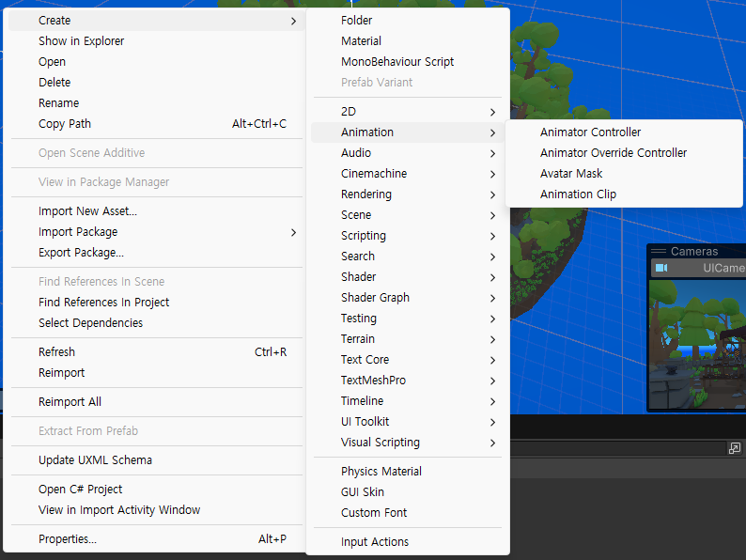Image resolution: width=746 pixels, height=560 pixels.
Task: Expand the Scene submenu
Action: (x=408, y=215)
